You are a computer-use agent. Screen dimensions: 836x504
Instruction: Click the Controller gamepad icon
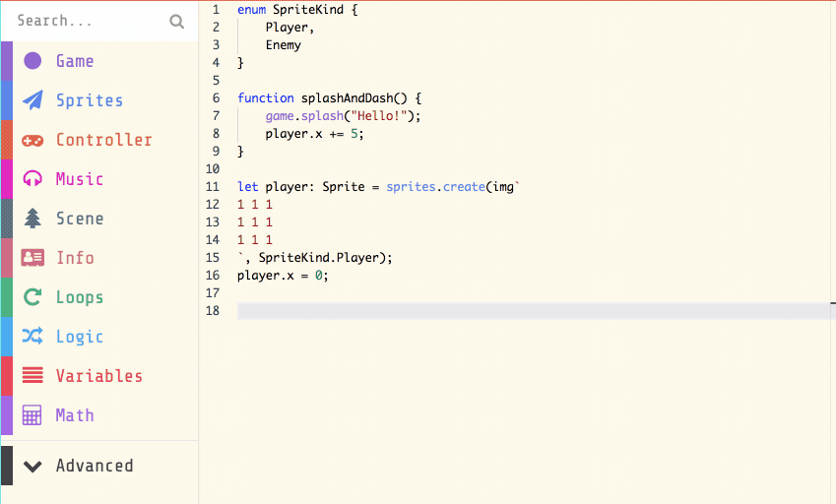32,140
